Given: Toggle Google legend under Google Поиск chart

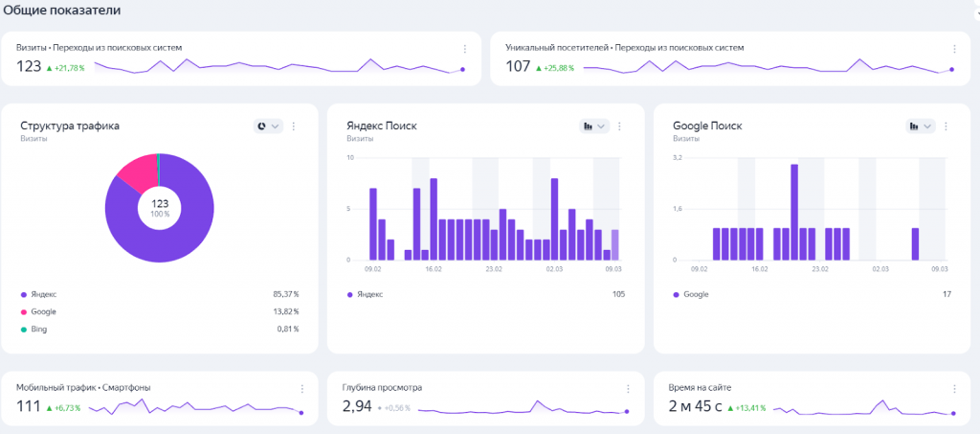Looking at the screenshot, I should click(696, 294).
